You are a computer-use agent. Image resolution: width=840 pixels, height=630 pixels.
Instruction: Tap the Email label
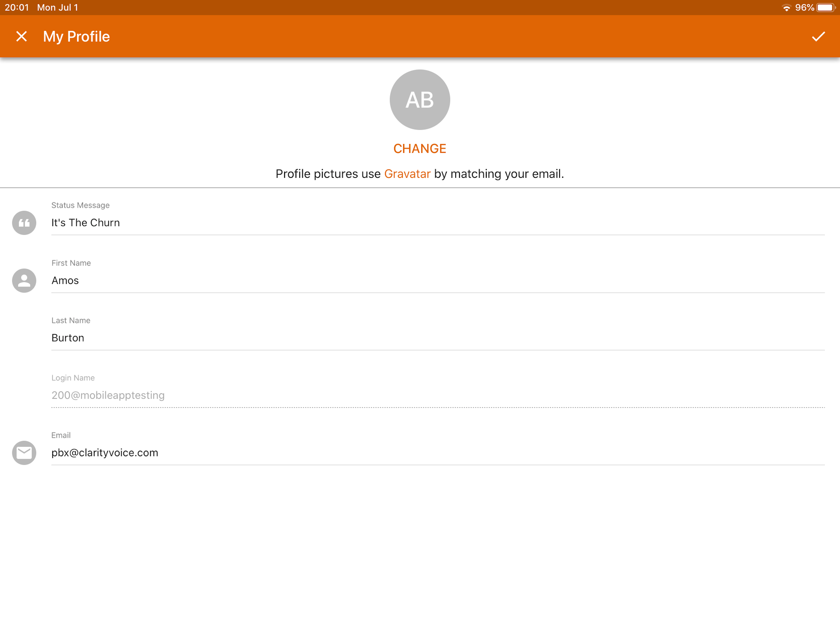coord(61,435)
